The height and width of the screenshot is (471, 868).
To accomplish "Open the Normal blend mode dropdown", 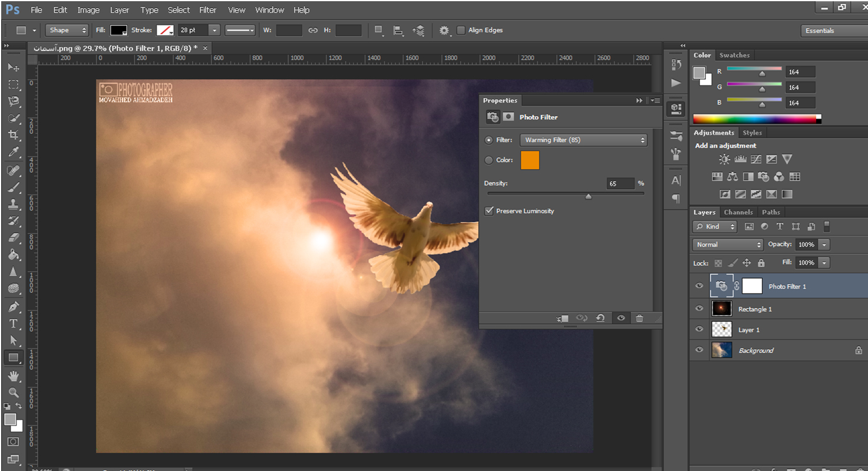I will pos(728,245).
